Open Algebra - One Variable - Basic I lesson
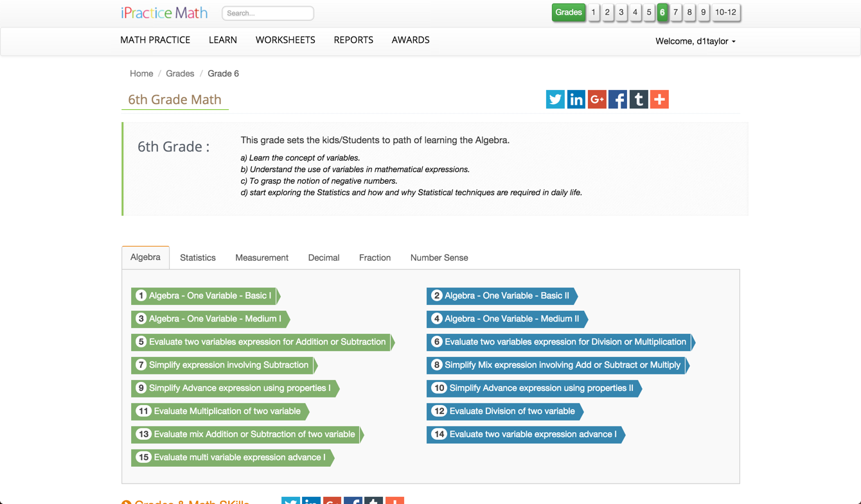 pyautogui.click(x=204, y=296)
